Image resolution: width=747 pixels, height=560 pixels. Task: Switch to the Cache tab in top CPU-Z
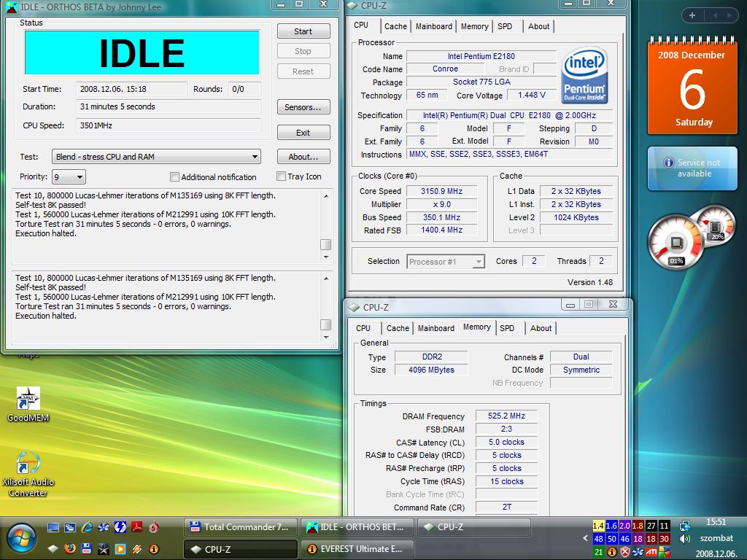[395, 27]
